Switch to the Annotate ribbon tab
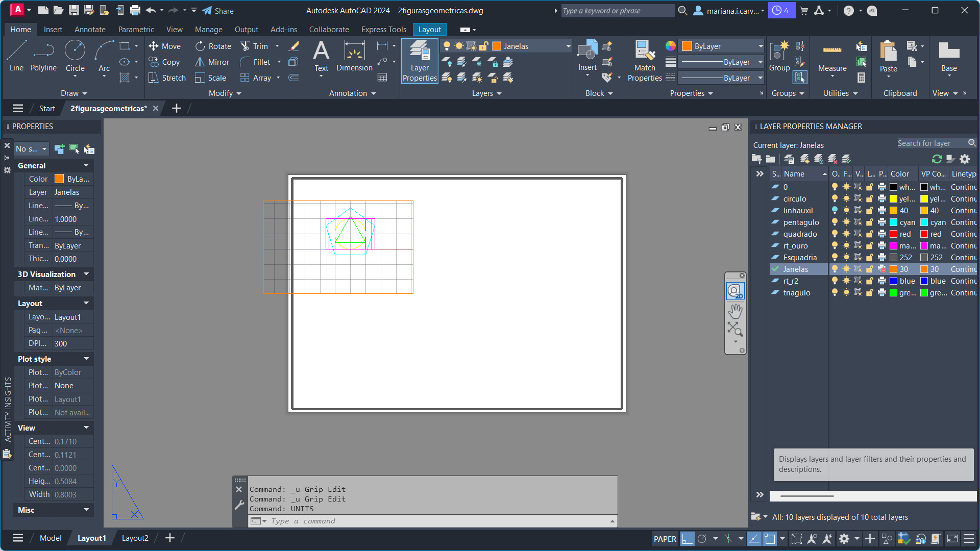 pos(90,30)
